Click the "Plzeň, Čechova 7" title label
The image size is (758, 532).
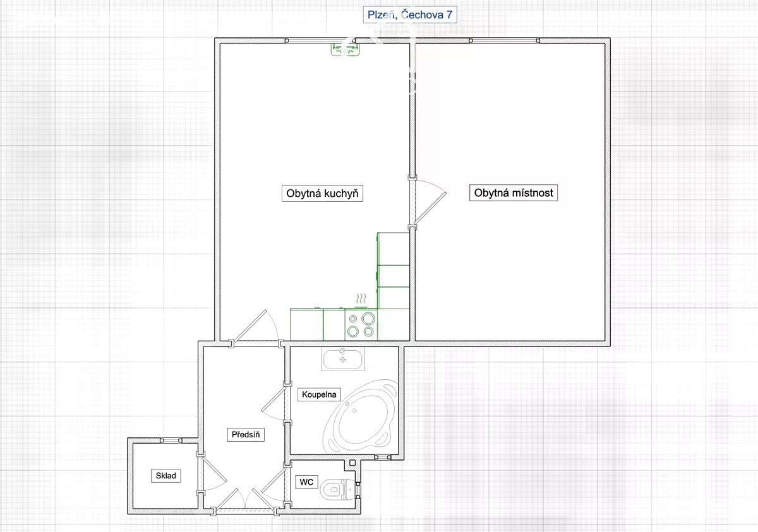(x=410, y=15)
